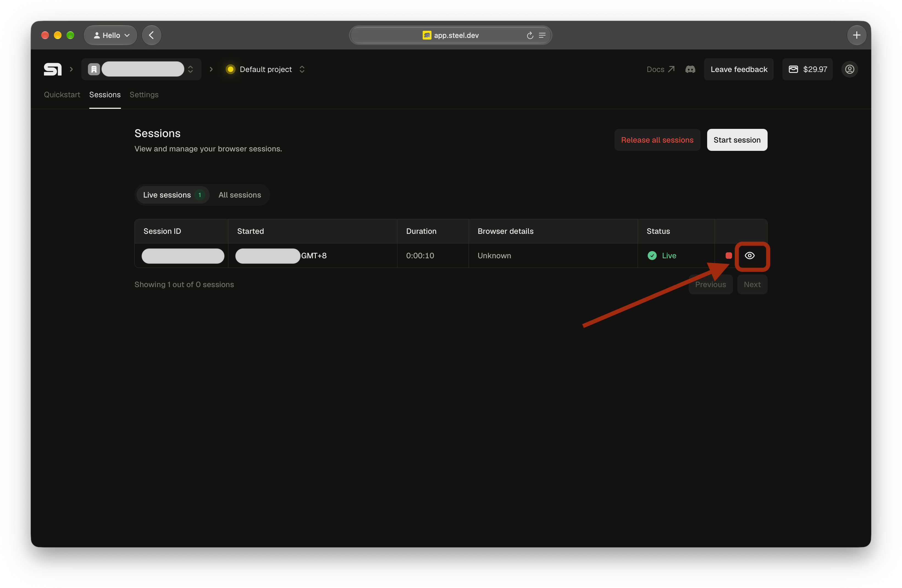The height and width of the screenshot is (588, 902).
Task: Click the app.steel.dev address field
Action: point(451,35)
